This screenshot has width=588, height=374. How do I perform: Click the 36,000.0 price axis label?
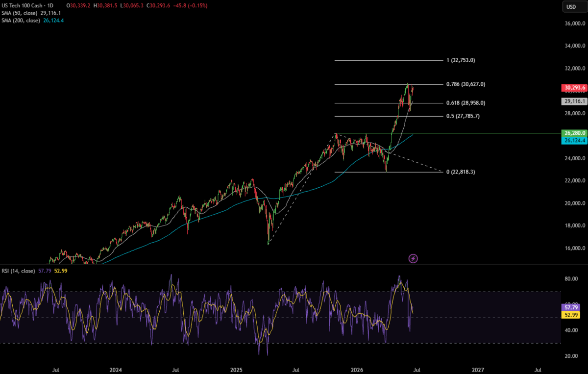point(574,24)
